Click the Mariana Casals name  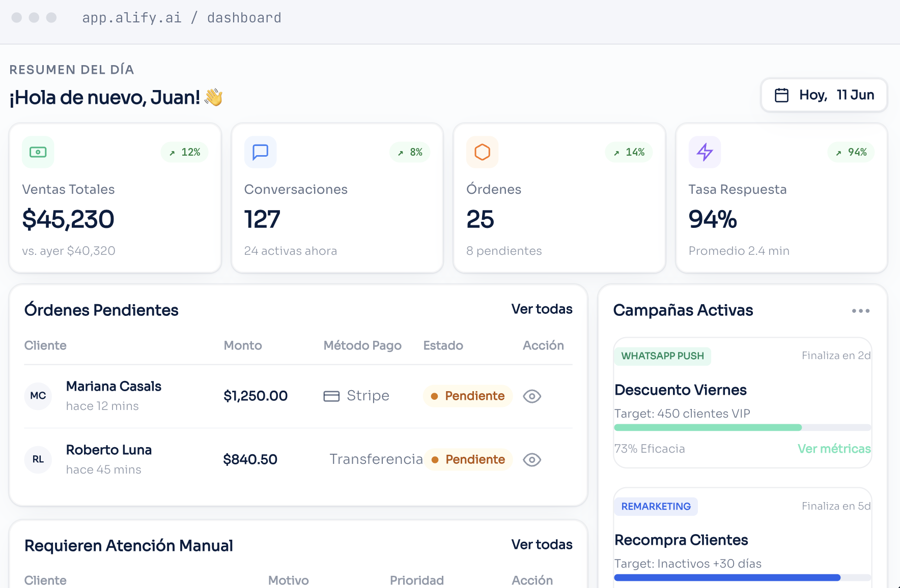click(x=114, y=387)
